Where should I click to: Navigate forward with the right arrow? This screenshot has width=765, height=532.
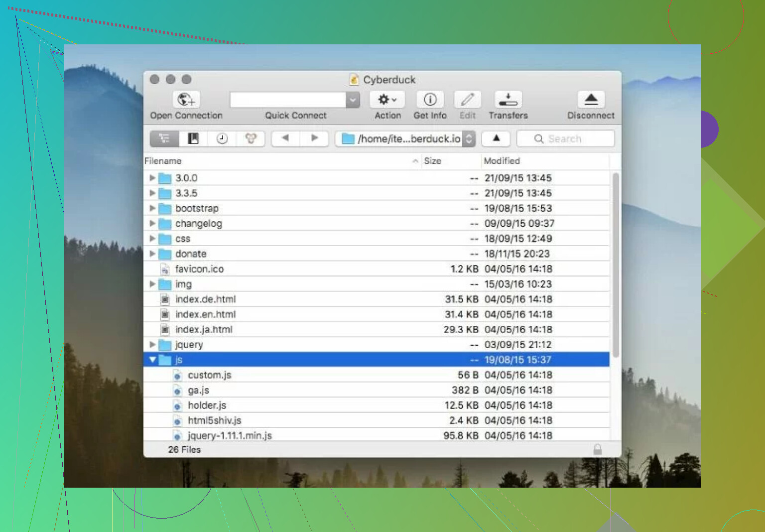[x=314, y=138]
